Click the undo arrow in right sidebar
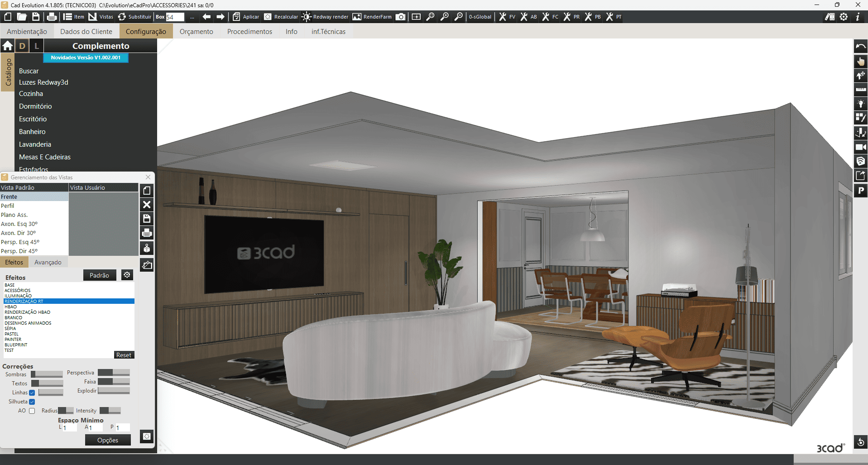 (860, 47)
